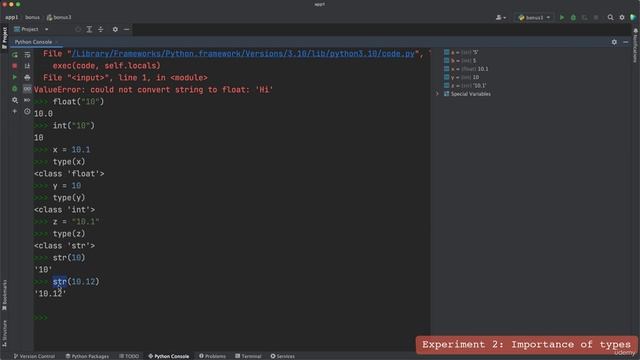
Task: Toggle show variables glasses icon
Action: click(x=27, y=89)
